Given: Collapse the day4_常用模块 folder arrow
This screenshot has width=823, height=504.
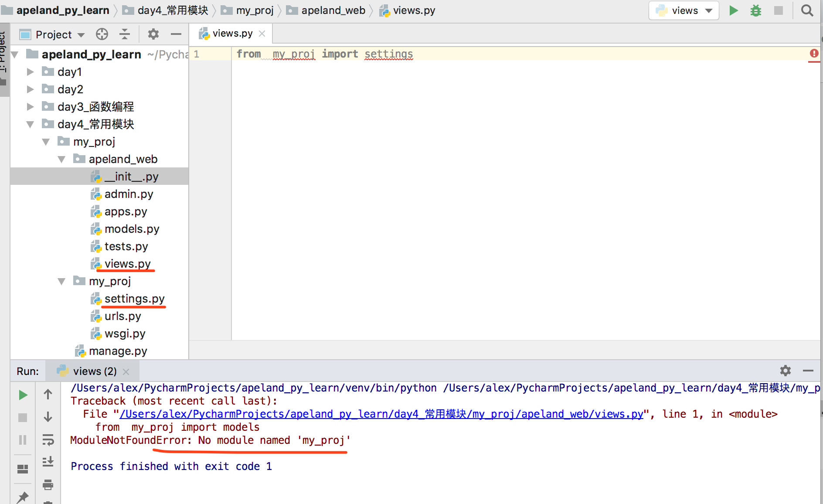Looking at the screenshot, I should tap(30, 124).
